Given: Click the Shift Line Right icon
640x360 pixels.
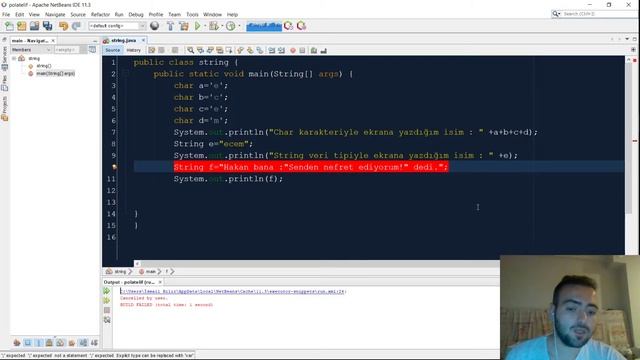Looking at the screenshot, I should (281, 50).
